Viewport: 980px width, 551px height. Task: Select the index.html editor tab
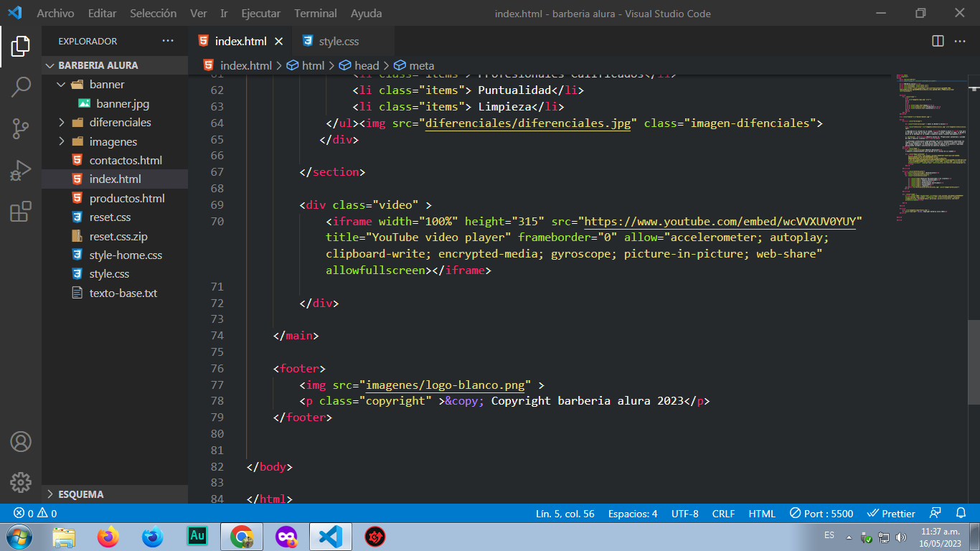(240, 42)
